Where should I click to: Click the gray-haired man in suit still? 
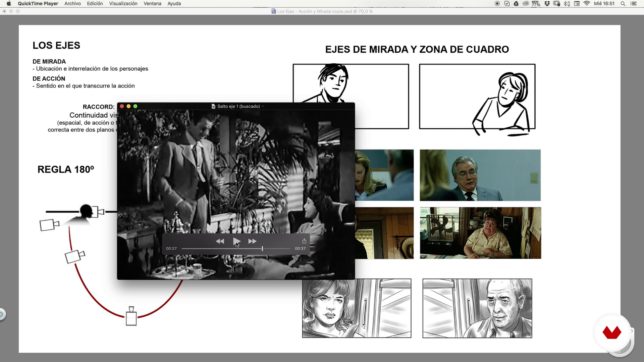pos(480,175)
